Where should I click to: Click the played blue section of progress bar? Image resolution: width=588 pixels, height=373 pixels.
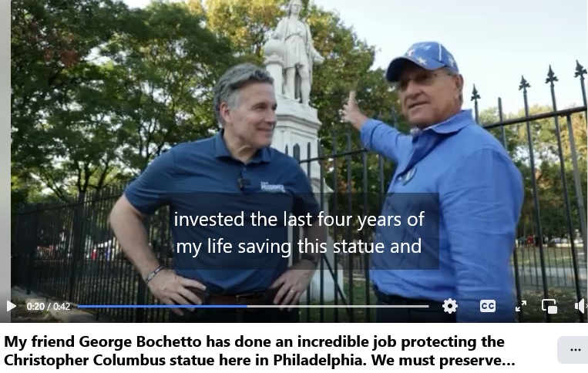(x=163, y=306)
